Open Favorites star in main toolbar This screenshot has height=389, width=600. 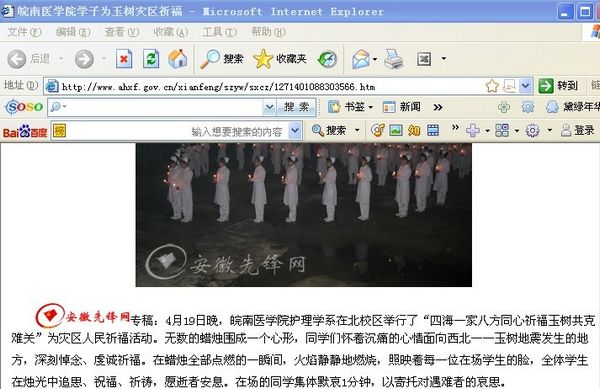[x=263, y=59]
